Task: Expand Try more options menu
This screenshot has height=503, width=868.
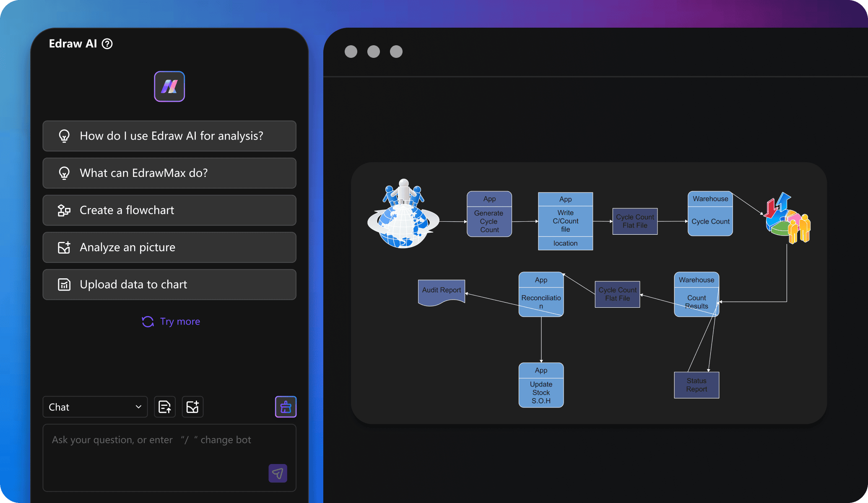Action: point(169,322)
